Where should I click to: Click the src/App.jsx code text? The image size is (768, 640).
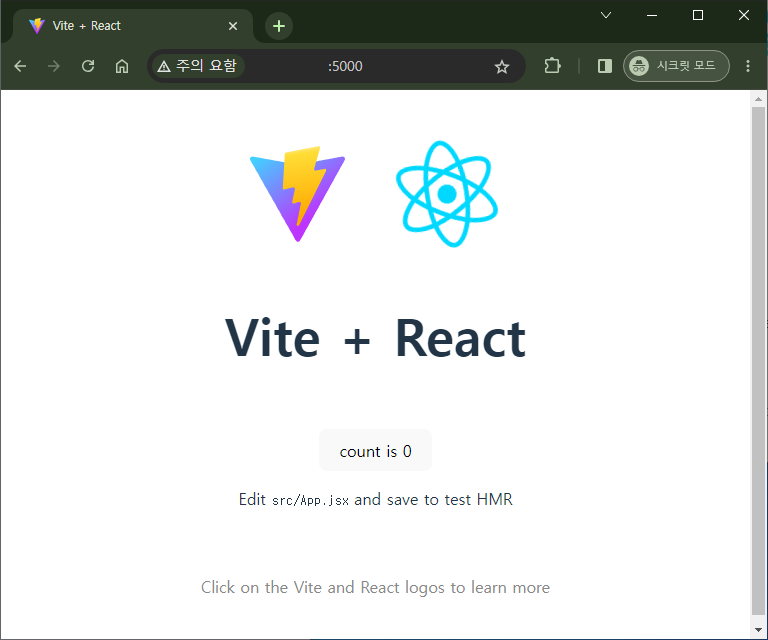311,500
